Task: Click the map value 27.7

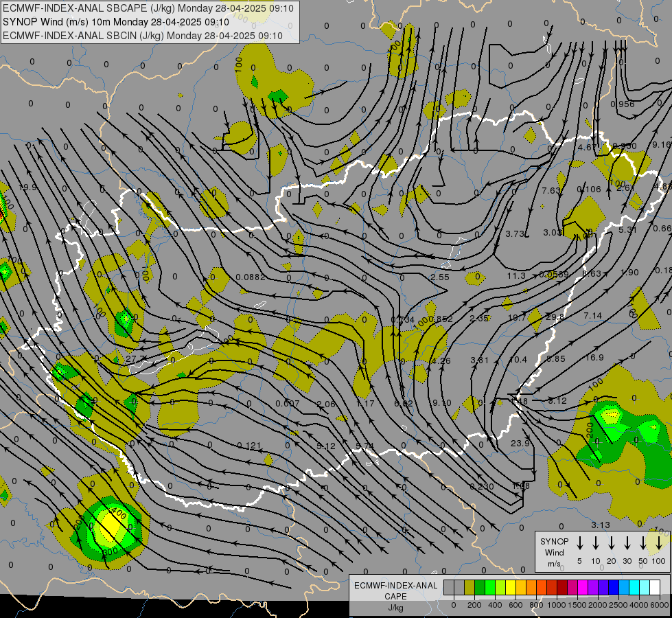Action: [x=135, y=358]
